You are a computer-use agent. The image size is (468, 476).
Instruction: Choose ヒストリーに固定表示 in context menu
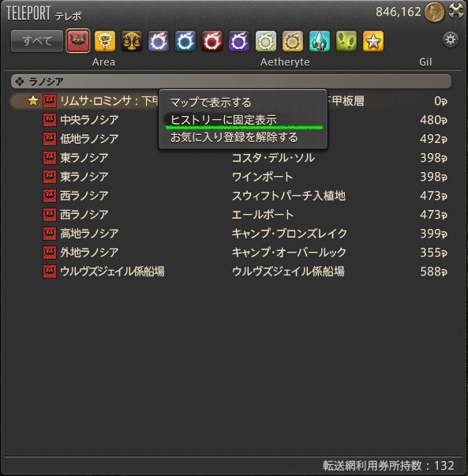pos(223,120)
